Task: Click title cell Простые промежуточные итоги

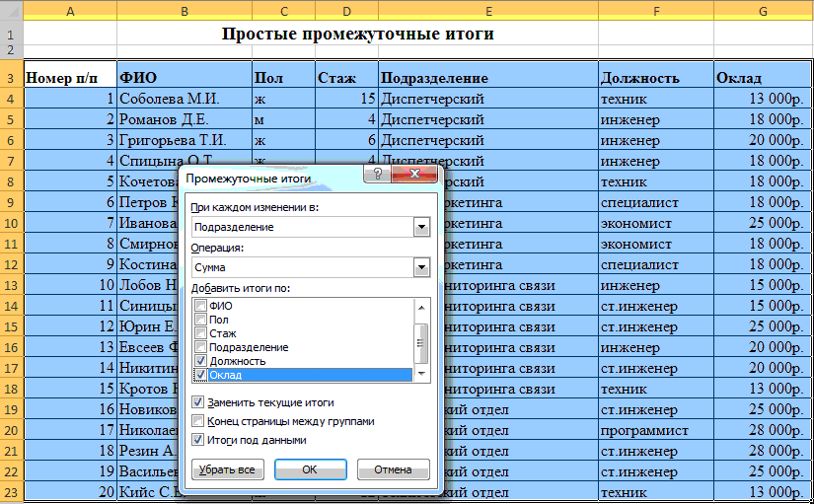Action: pyautogui.click(x=358, y=34)
